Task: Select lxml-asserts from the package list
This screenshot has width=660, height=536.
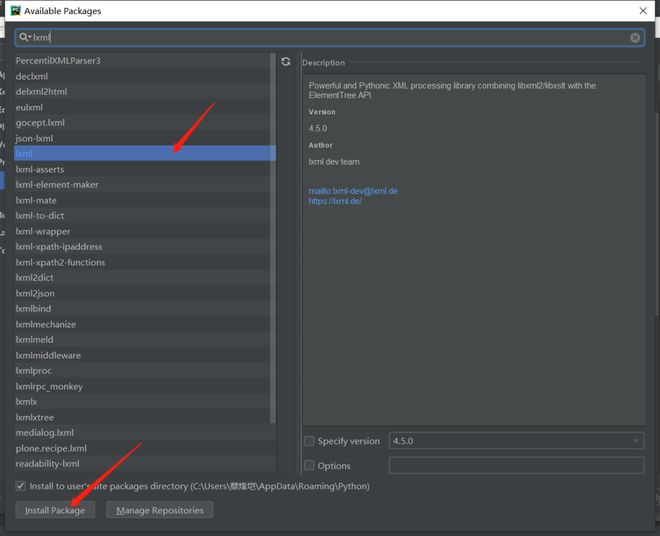Action: (40, 169)
